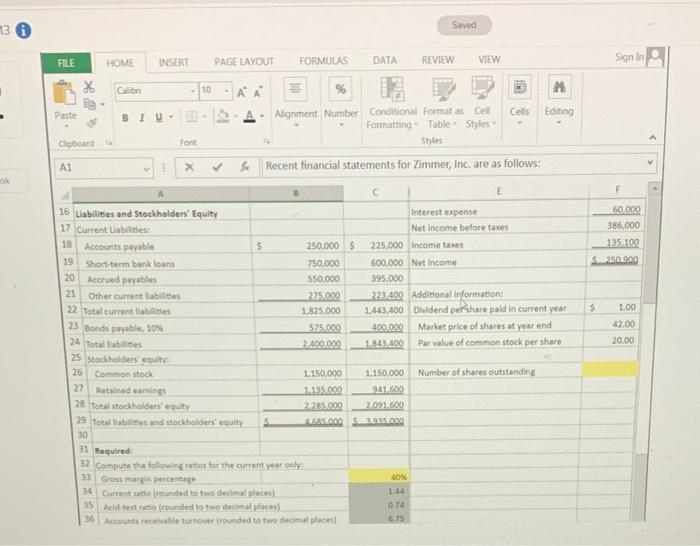Click the insert function fx icon
Image resolution: width=700 pixels, height=546 pixels.
(x=245, y=167)
